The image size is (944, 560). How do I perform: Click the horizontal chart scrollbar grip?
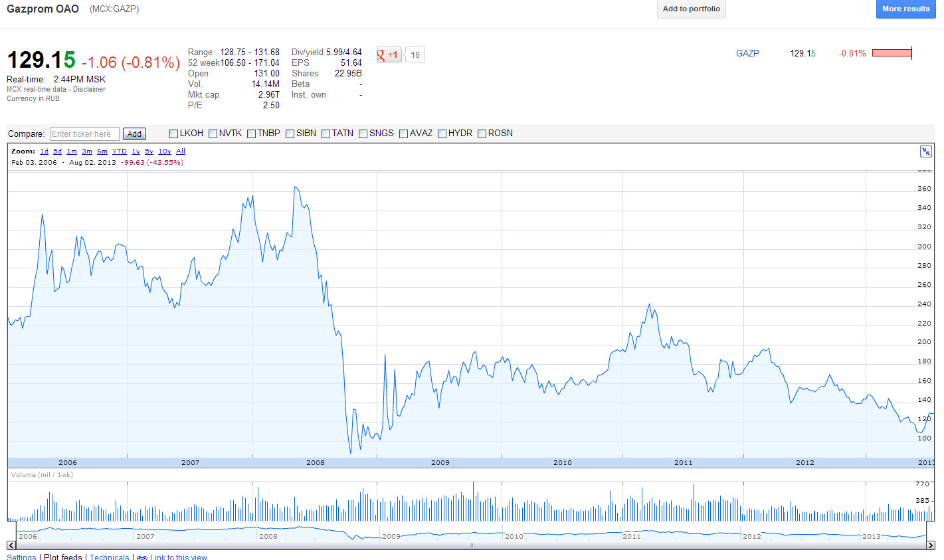[x=472, y=545]
